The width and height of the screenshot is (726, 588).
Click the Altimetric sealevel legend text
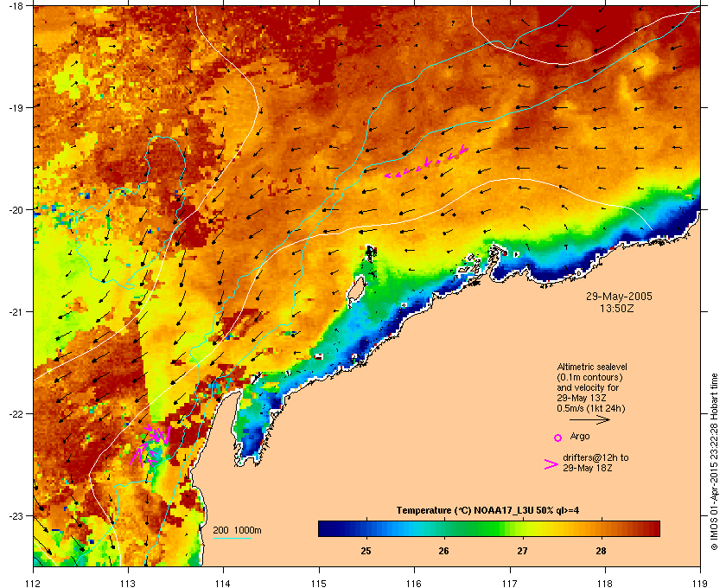(x=592, y=367)
